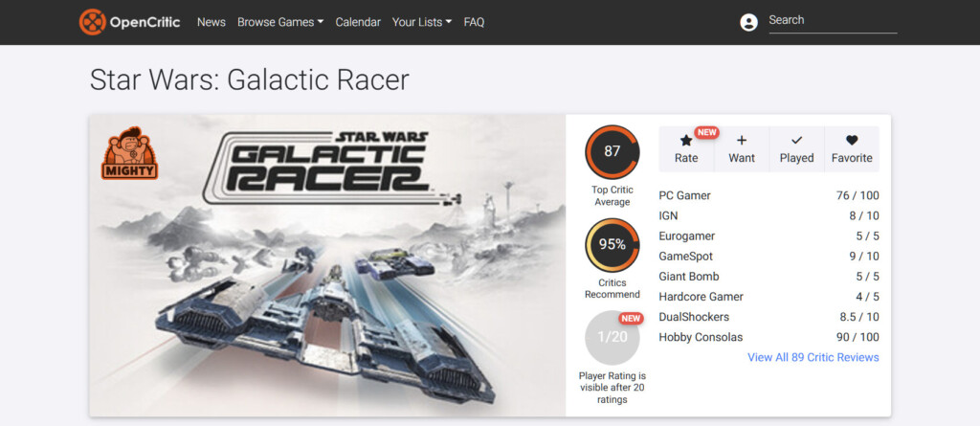Screen dimensions: 980x426
Task: Click the 'Critics Recommend' label
Action: [x=612, y=288]
